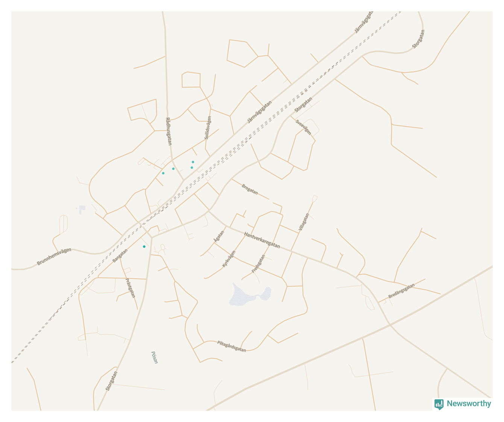Viewport: 504px width, 422px height.
Task: Click the Prästgatan street label
Action: pyautogui.click(x=130, y=288)
